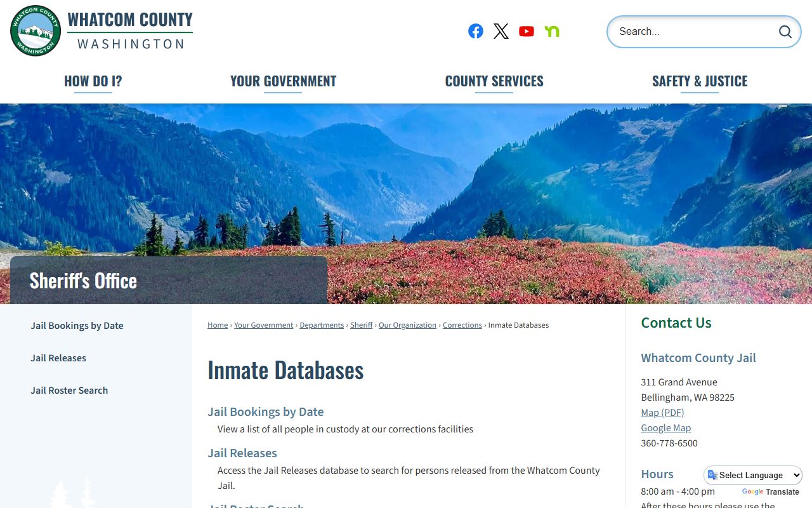Open the YouTube channel icon
The image size is (812, 508).
point(527,31)
